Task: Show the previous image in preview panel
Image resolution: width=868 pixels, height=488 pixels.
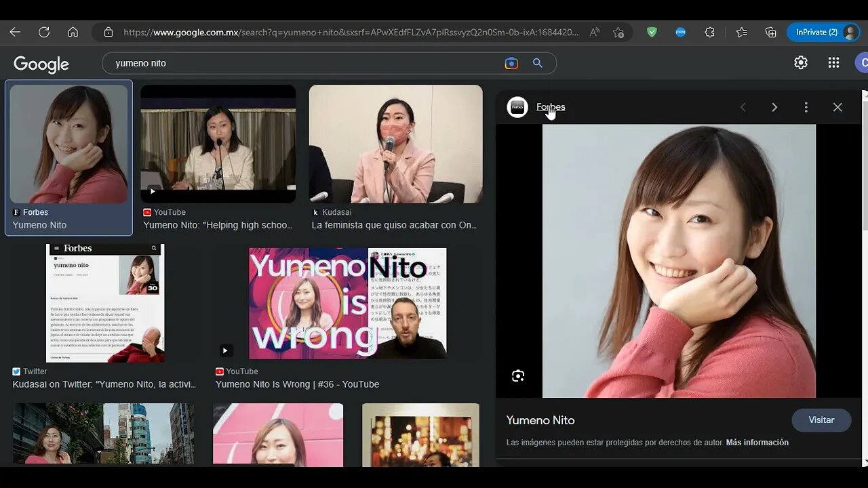Action: (x=743, y=107)
